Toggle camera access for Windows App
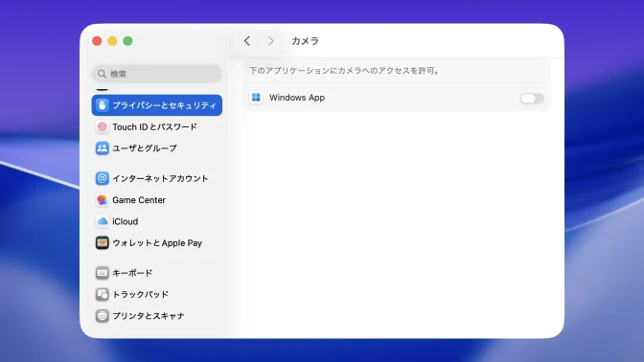The width and height of the screenshot is (644, 362). click(x=532, y=99)
